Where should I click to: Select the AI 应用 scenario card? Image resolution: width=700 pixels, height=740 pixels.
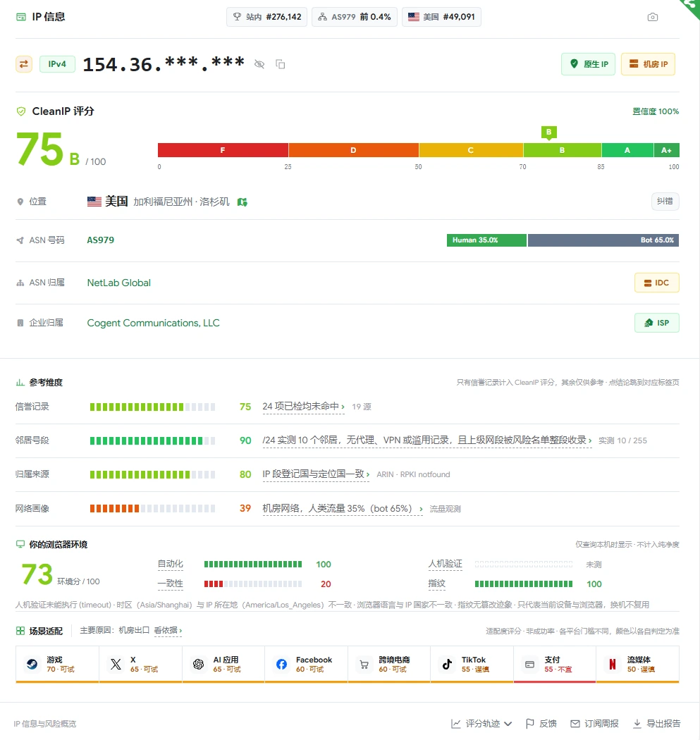(x=223, y=665)
